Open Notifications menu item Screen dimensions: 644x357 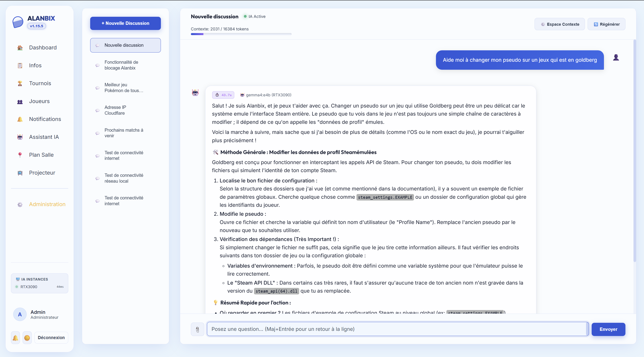(x=40, y=119)
